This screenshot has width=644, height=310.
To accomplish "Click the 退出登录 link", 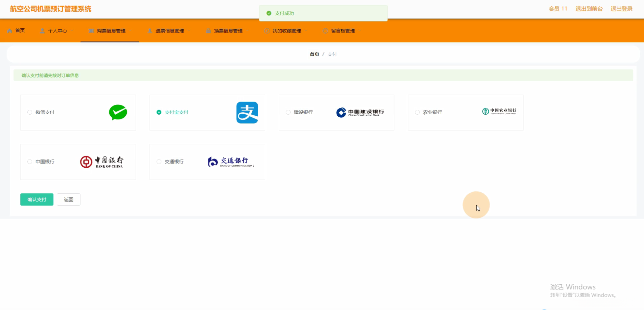I will (x=621, y=9).
